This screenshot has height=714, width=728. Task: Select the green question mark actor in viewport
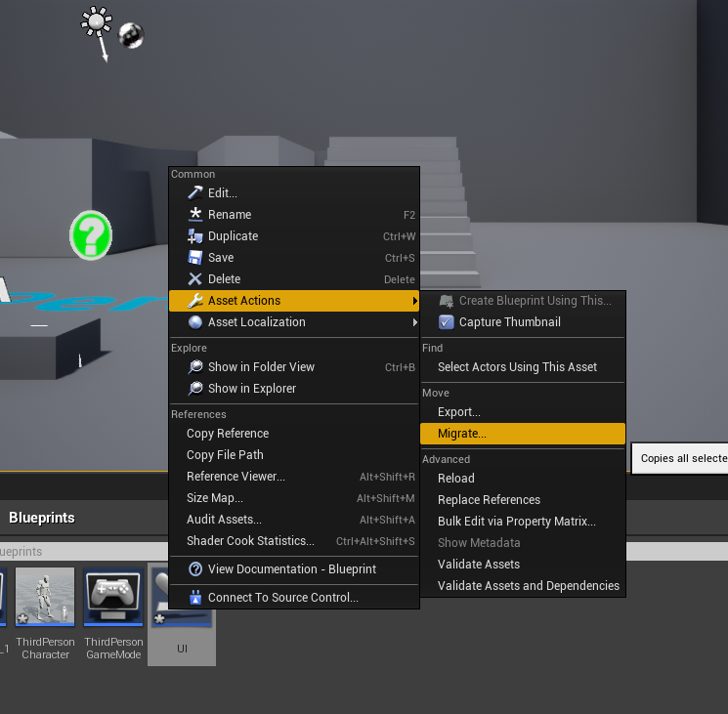pos(91,234)
